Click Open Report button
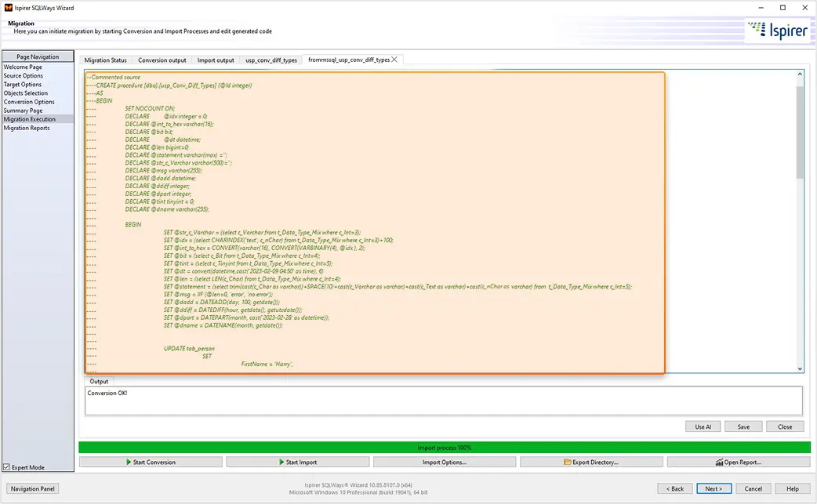This screenshot has height=504, width=817. [x=739, y=462]
